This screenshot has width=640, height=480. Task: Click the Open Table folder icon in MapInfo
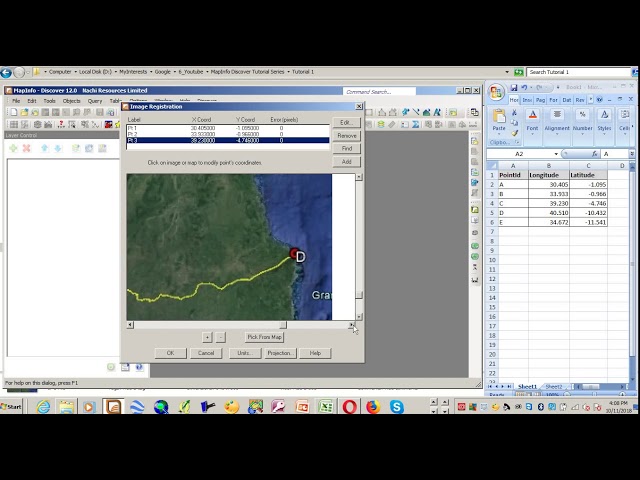point(24,112)
